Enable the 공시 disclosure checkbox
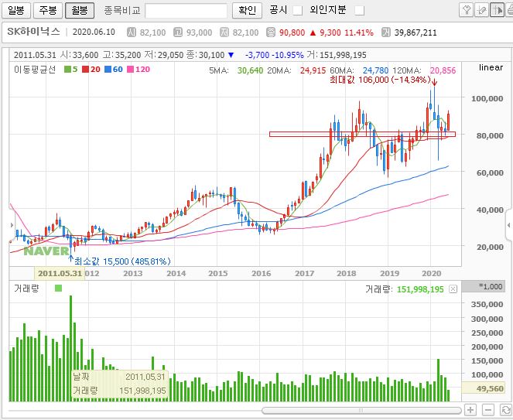 click(x=297, y=11)
